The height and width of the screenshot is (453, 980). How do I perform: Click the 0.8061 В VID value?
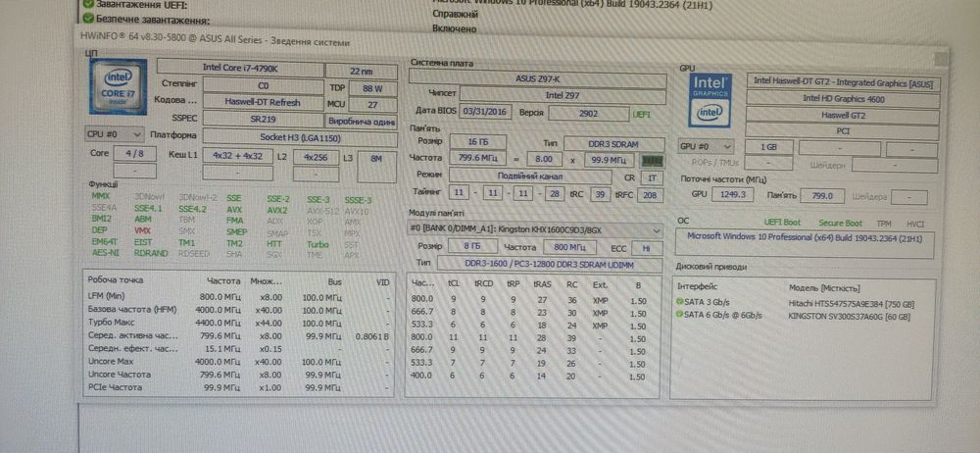point(371,336)
